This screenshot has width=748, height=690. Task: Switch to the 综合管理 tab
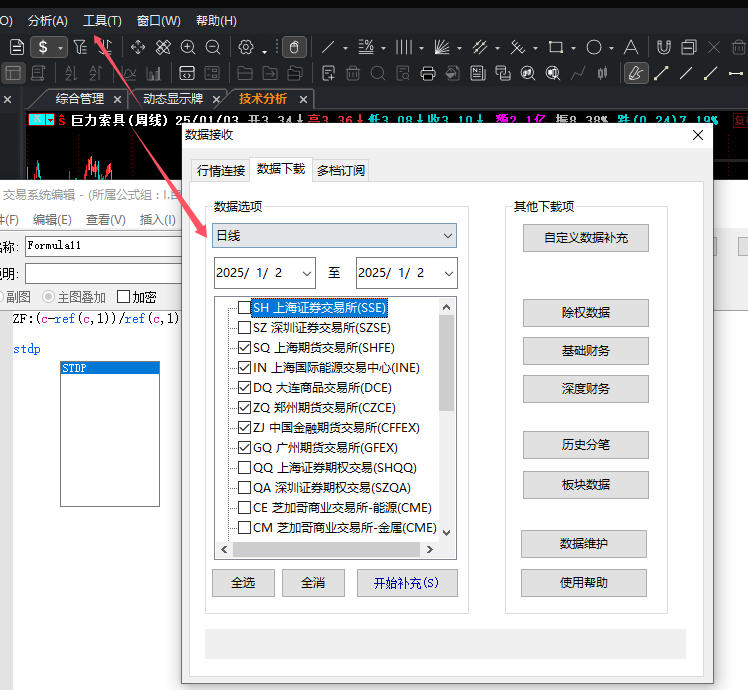click(80, 99)
